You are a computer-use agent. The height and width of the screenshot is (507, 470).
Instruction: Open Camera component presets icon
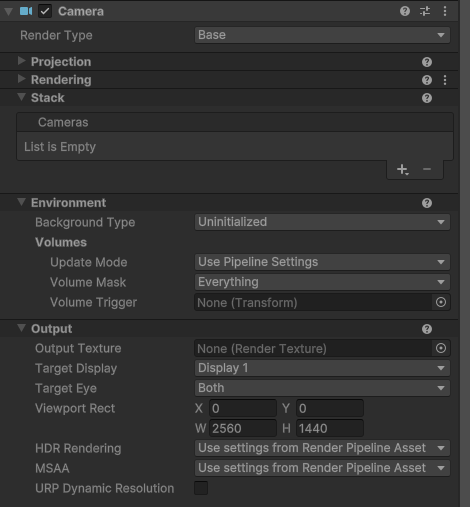425,11
